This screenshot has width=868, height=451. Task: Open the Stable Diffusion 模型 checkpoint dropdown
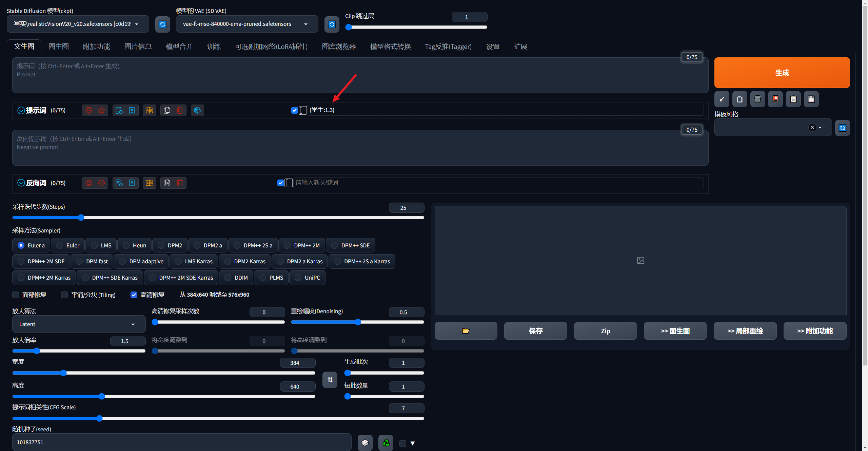coord(78,24)
